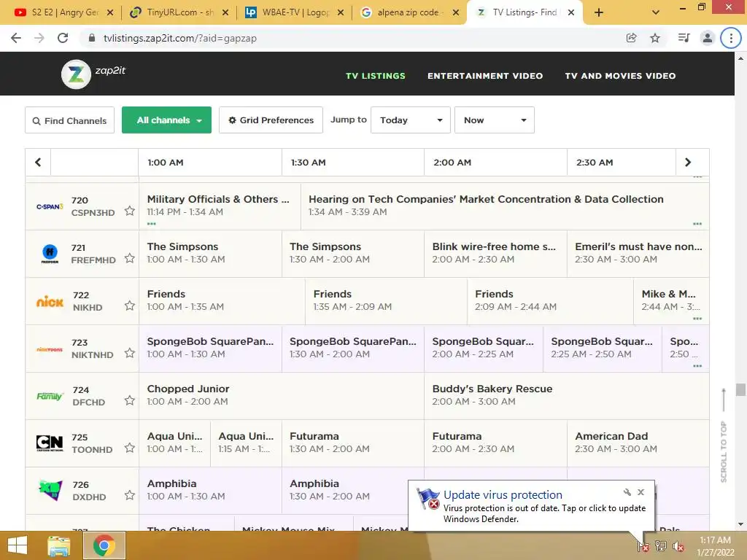Reload the zap2it page
The width and height of the screenshot is (747, 560).
(x=63, y=38)
